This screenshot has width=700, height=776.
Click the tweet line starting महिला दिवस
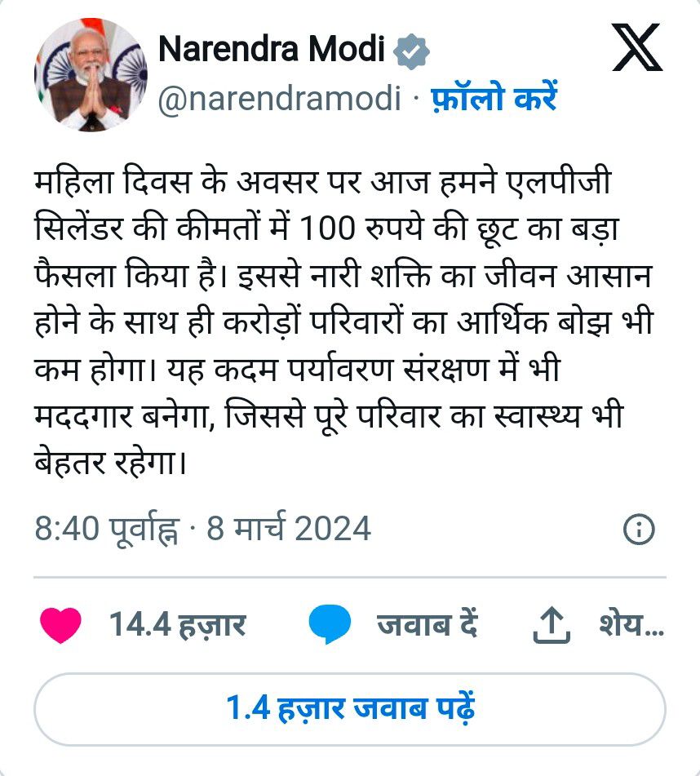(322, 182)
